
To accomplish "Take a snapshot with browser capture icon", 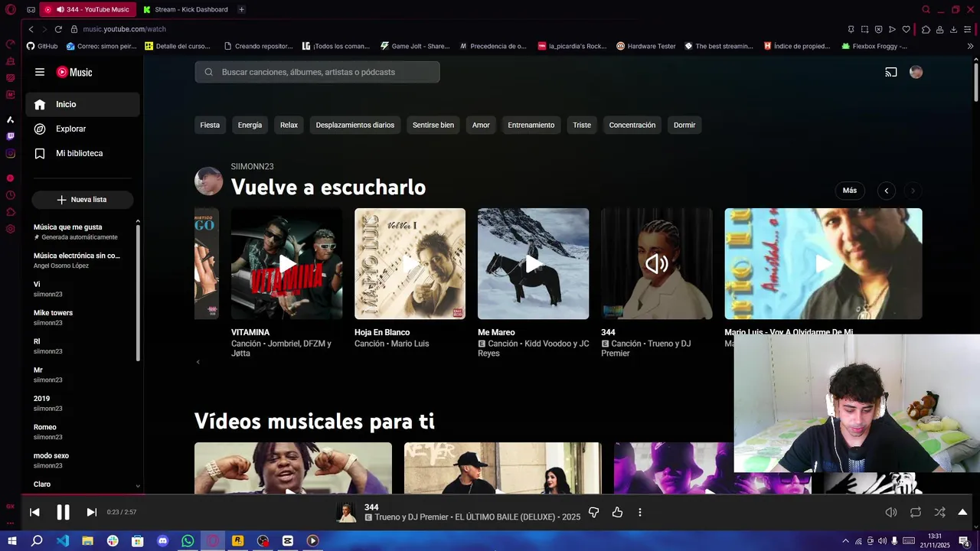I will [x=864, y=29].
